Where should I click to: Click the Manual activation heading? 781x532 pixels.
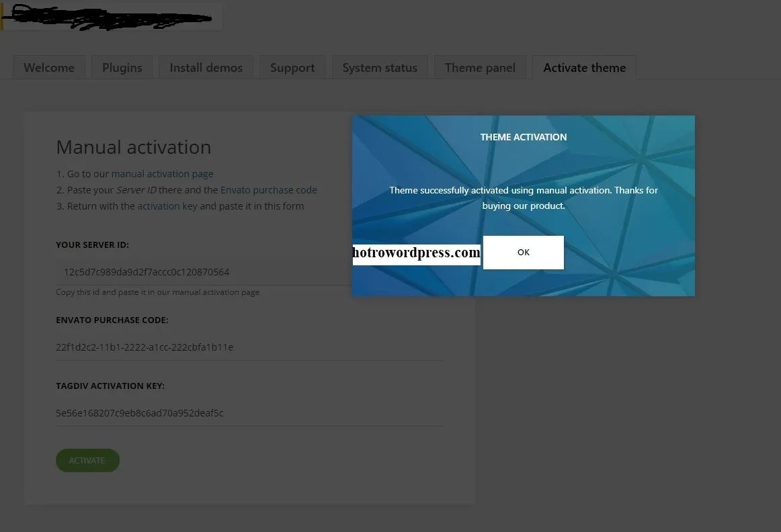tap(133, 146)
